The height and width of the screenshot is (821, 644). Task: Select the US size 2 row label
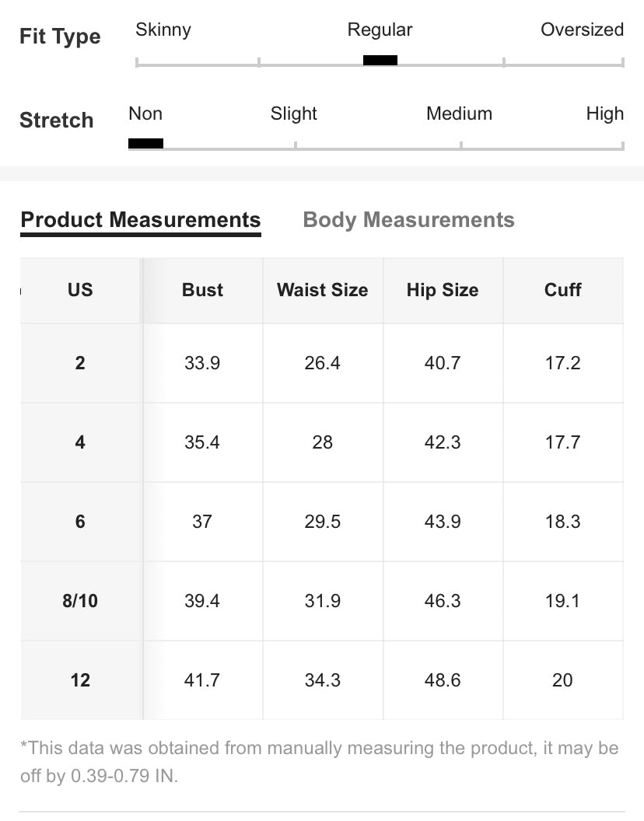click(80, 363)
